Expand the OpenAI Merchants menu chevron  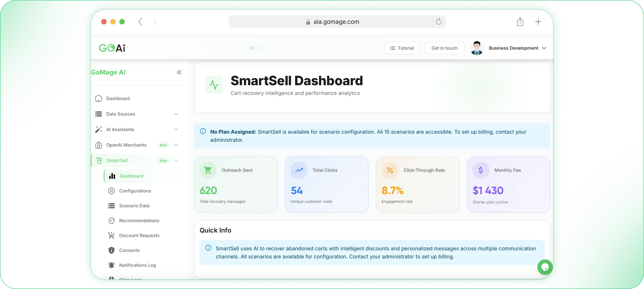176,145
